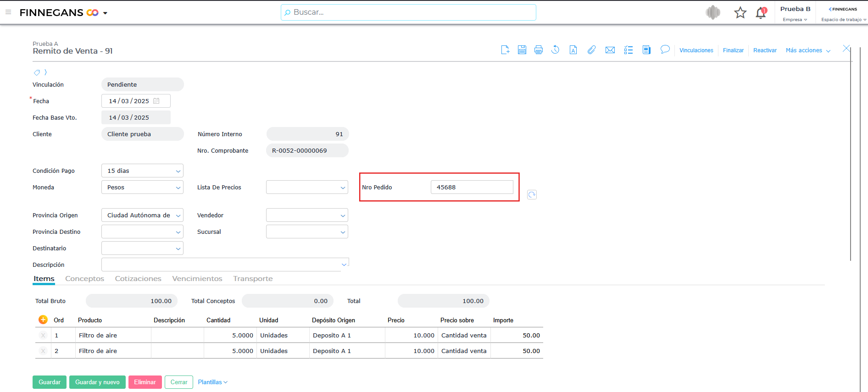Click the green Guardar button
The height and width of the screenshot is (392, 868).
pos(50,382)
